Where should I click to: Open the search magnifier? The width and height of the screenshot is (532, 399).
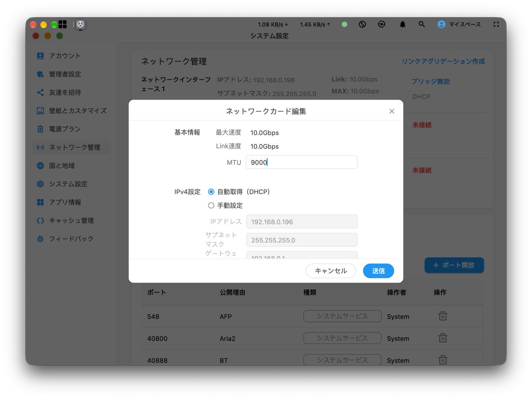coord(421,24)
